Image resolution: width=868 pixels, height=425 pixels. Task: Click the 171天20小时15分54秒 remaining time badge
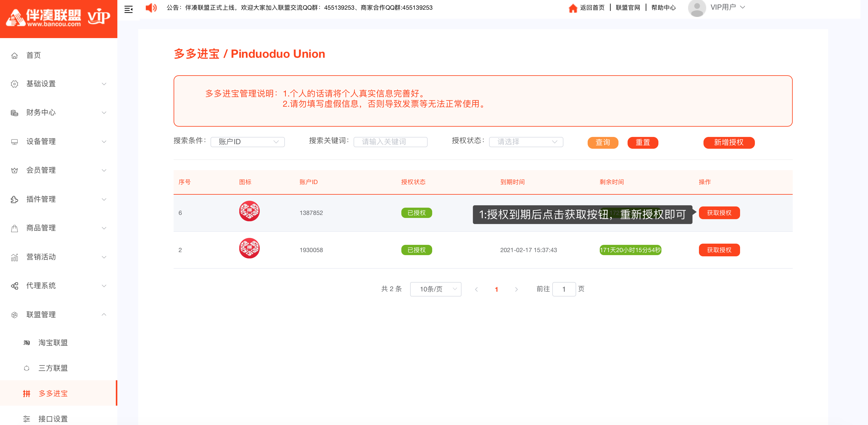[630, 250]
